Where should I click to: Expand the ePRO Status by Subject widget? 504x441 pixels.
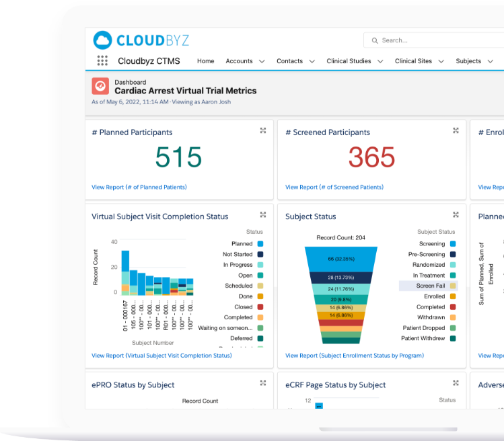(x=263, y=383)
